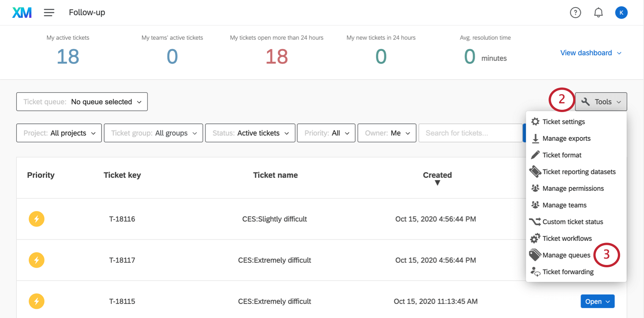Click ticket name CES:Slightly difficult
This screenshot has width=644, height=318.
click(275, 219)
